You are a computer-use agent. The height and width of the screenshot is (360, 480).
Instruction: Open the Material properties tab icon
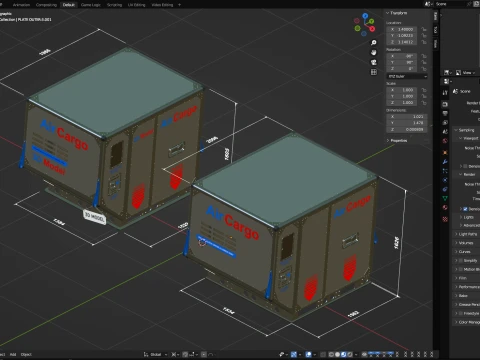[x=445, y=208]
